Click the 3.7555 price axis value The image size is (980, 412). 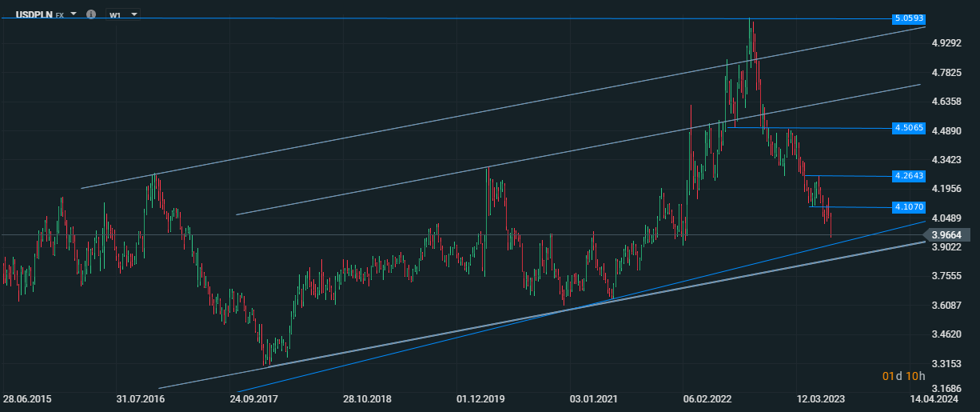pyautogui.click(x=945, y=276)
